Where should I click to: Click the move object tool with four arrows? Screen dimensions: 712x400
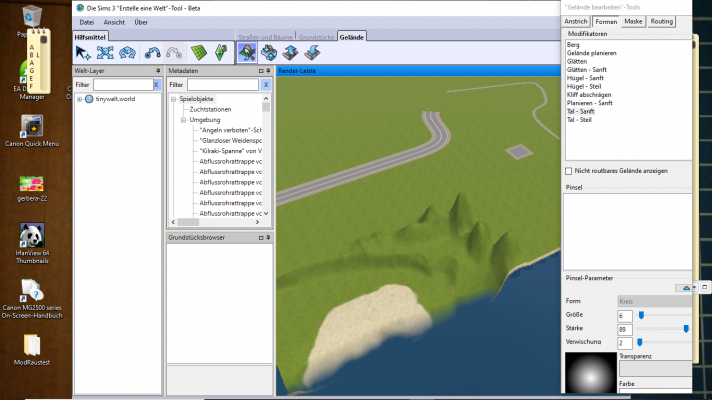(105, 53)
